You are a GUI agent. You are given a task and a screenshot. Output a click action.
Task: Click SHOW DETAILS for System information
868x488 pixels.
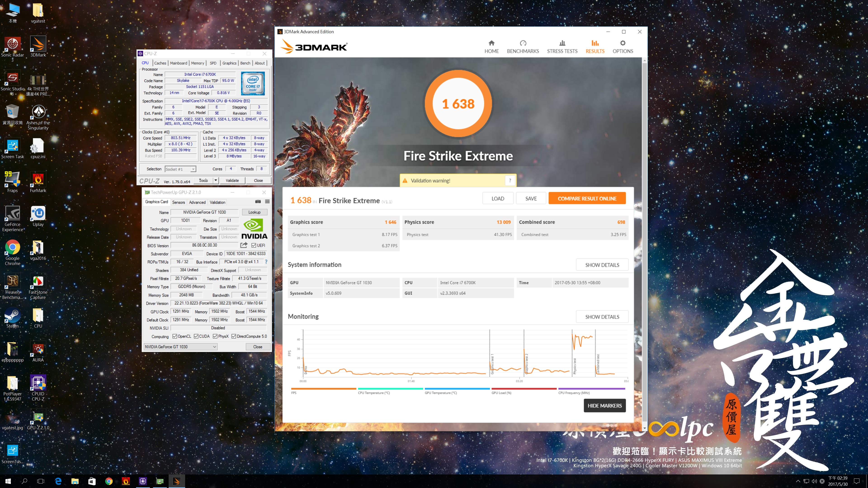(x=602, y=265)
